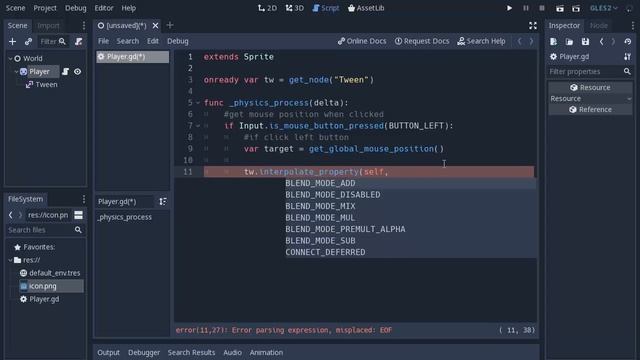Choose CONNECT_DEFERRED autocomplete suggestion
This screenshot has width=640, height=360.
point(410,252)
